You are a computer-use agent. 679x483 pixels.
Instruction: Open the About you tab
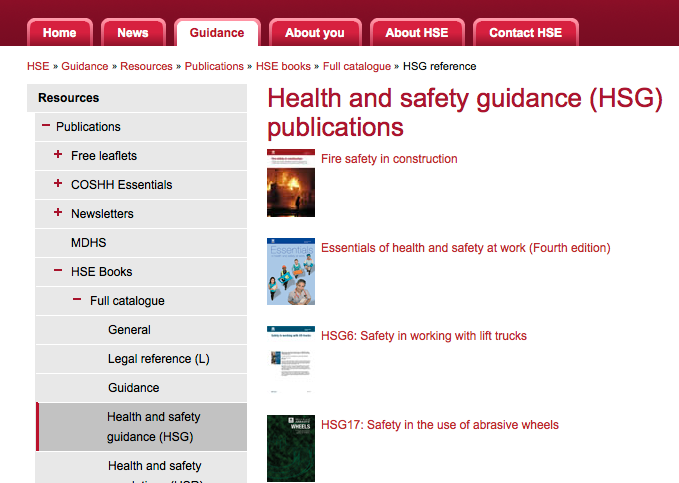coord(315,33)
